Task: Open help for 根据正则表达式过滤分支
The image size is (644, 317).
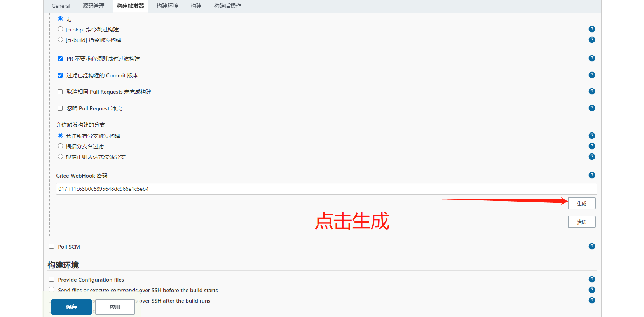Action: (x=592, y=157)
